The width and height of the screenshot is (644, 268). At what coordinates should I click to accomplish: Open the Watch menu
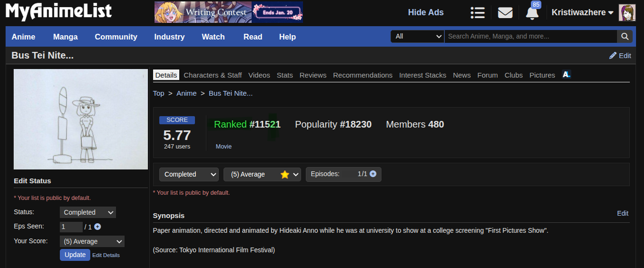213,37
